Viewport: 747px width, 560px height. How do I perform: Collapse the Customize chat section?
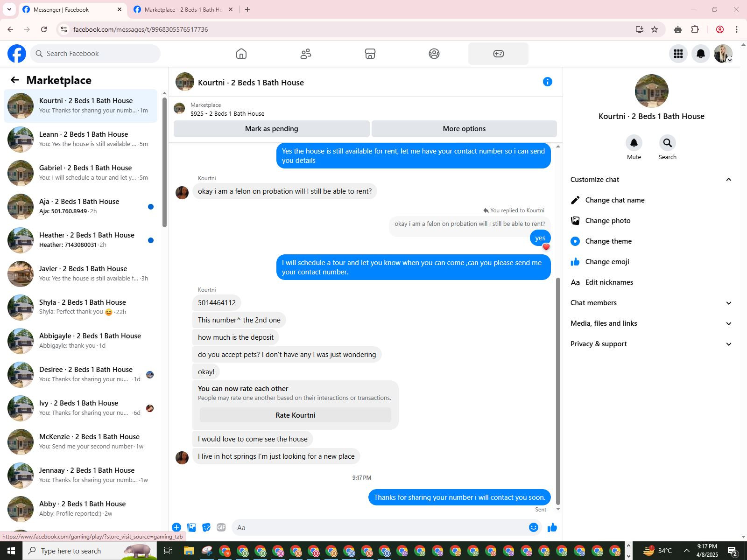[x=651, y=180]
